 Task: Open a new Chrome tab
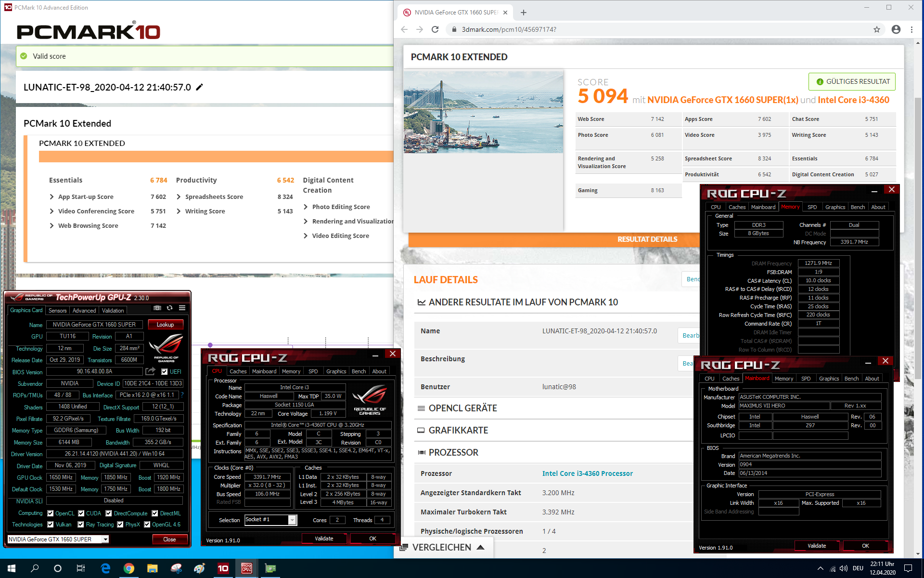pos(524,13)
